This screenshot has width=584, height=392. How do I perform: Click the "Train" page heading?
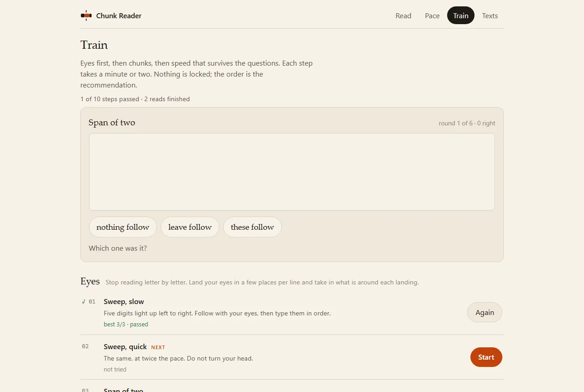pyautogui.click(x=94, y=45)
